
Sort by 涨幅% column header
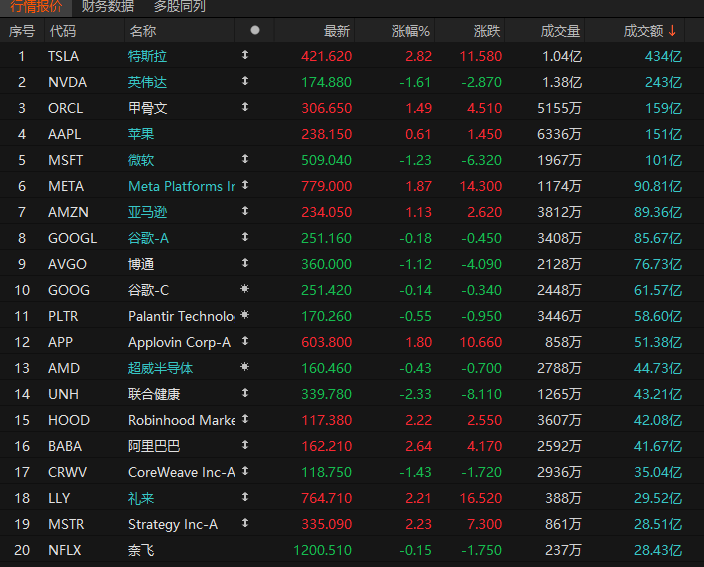tap(410, 31)
